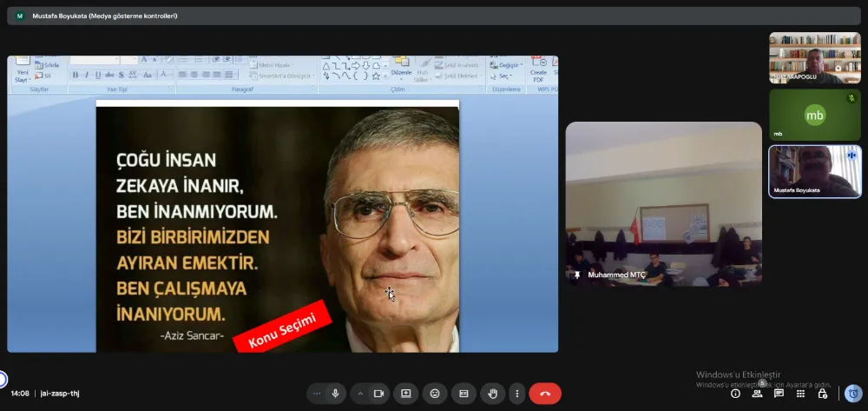Open the chat messages panel
Viewport: 868px width, 411px height.
(779, 394)
